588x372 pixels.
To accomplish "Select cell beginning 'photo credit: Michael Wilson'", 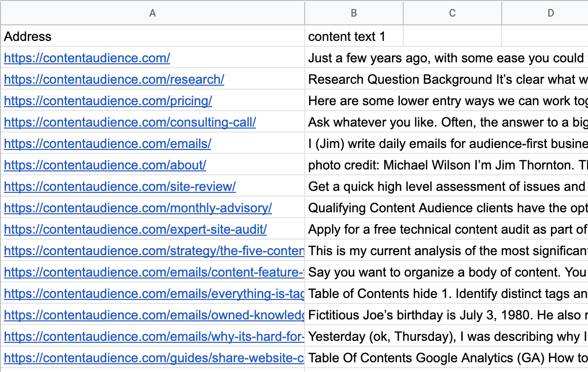I will coord(446,165).
